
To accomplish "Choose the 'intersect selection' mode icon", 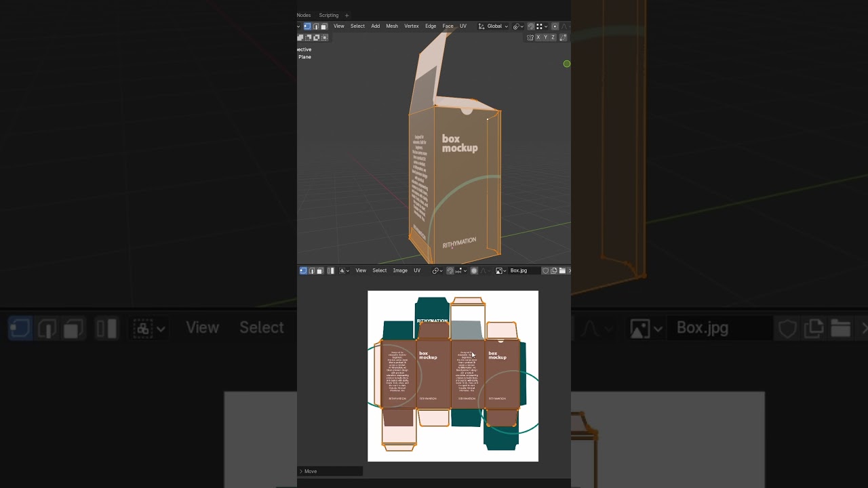I will click(325, 37).
